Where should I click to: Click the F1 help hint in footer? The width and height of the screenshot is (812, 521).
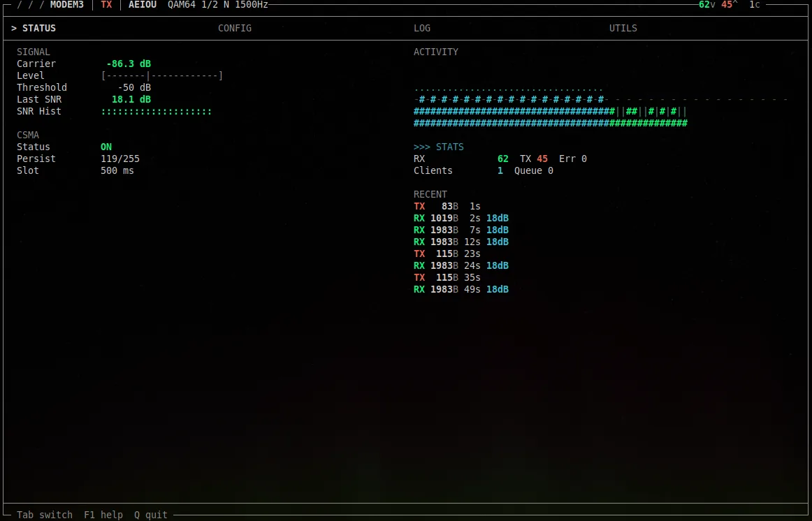click(x=103, y=515)
